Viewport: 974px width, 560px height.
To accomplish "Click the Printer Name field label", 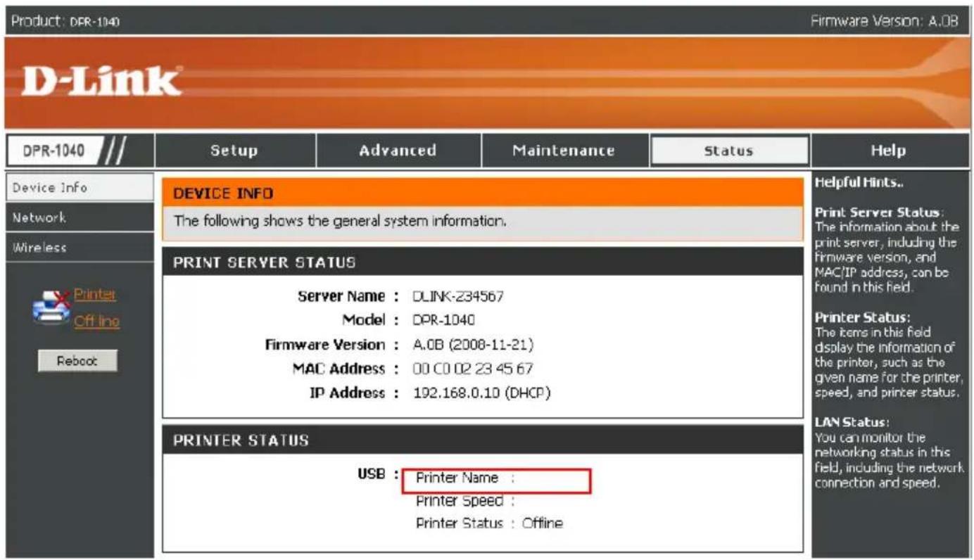I will tap(457, 478).
